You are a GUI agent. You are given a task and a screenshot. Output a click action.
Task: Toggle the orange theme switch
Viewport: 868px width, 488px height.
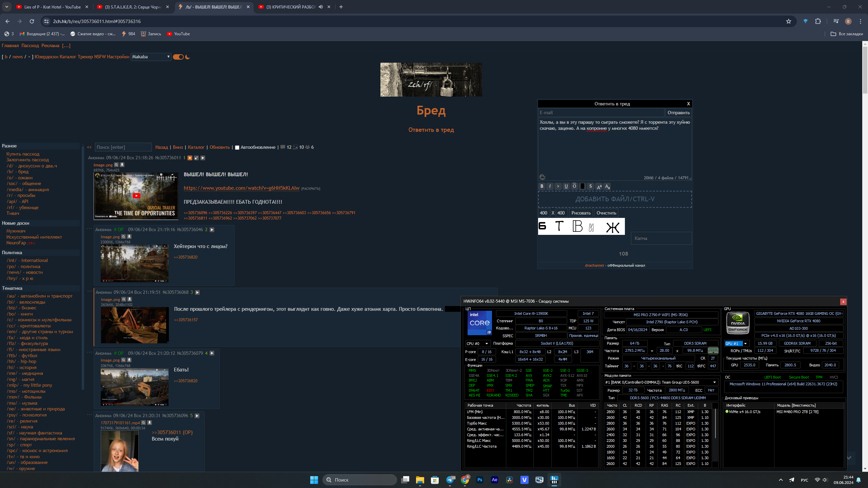(x=178, y=57)
